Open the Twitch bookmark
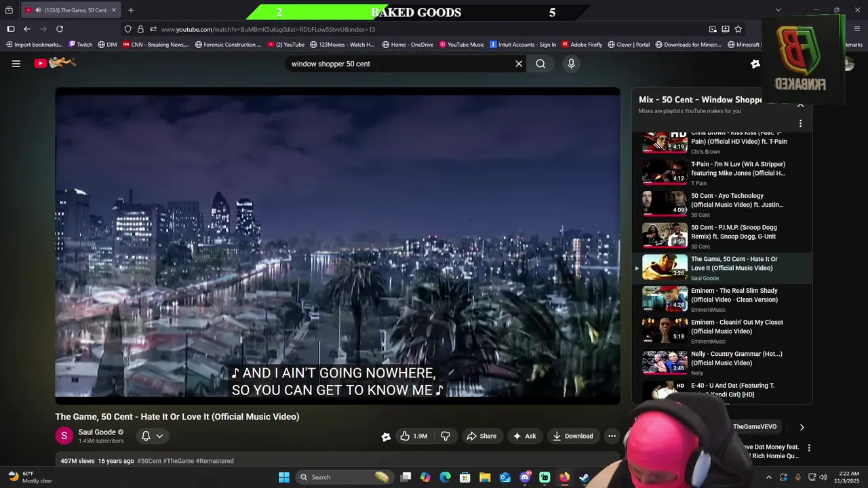Screen dimensions: 868x488 pos(80,45)
